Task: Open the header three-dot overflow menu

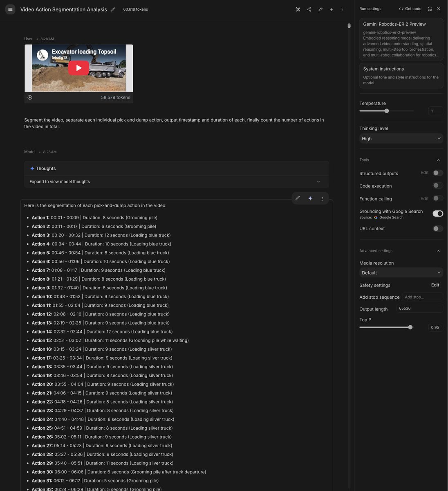Action: pyautogui.click(x=343, y=9)
